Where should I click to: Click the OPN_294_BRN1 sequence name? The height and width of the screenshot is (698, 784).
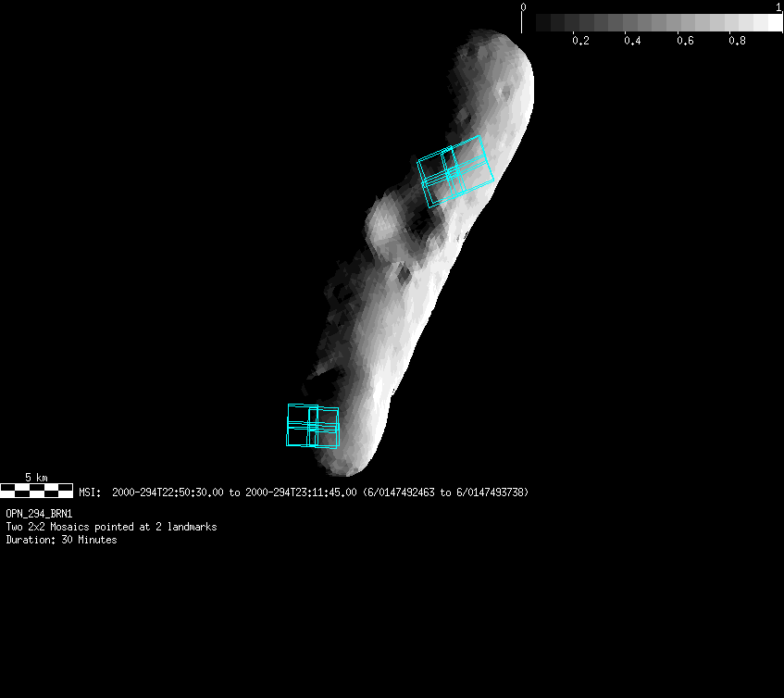click(x=39, y=514)
